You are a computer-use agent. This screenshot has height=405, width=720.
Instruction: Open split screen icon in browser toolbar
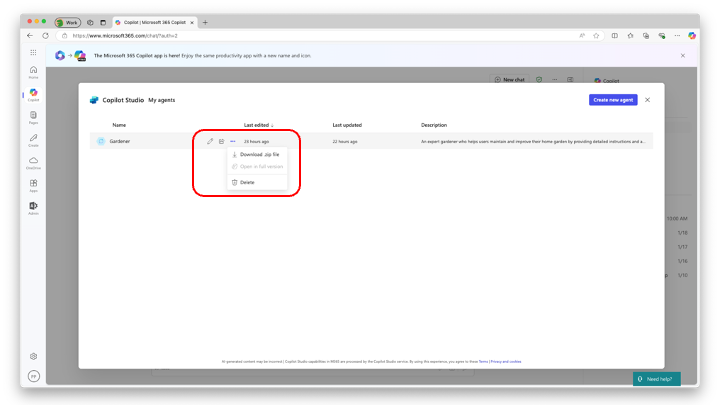tap(614, 35)
